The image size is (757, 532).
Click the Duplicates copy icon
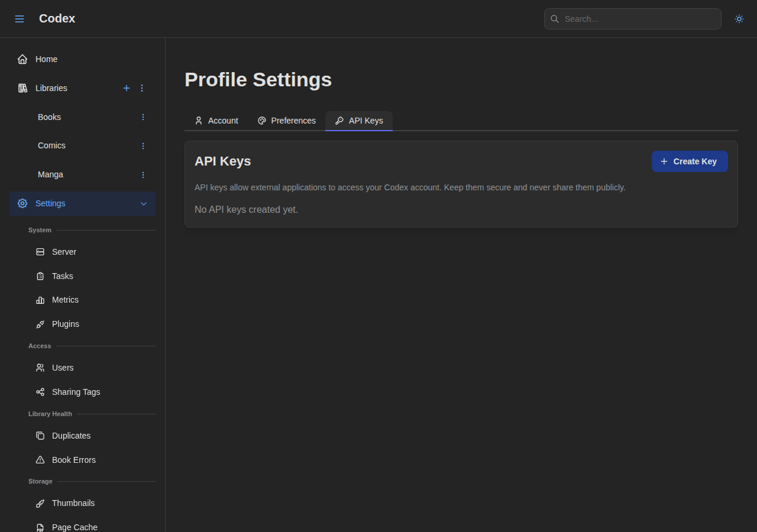click(40, 436)
